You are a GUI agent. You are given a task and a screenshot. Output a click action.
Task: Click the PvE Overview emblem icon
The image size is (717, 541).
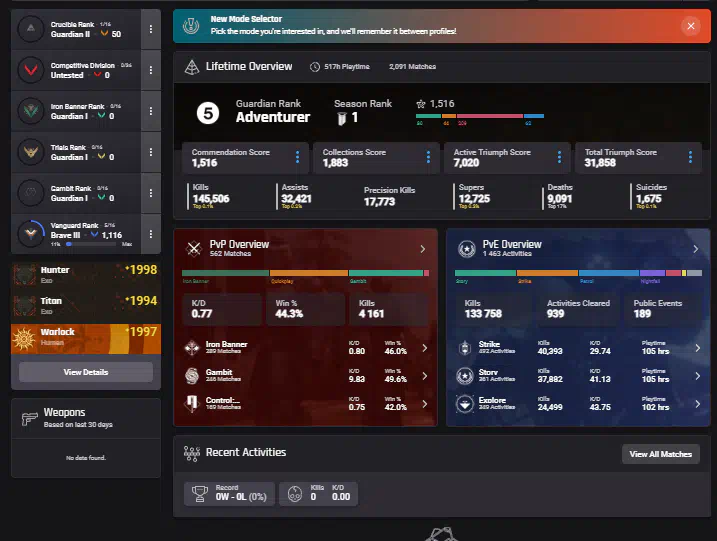467,249
